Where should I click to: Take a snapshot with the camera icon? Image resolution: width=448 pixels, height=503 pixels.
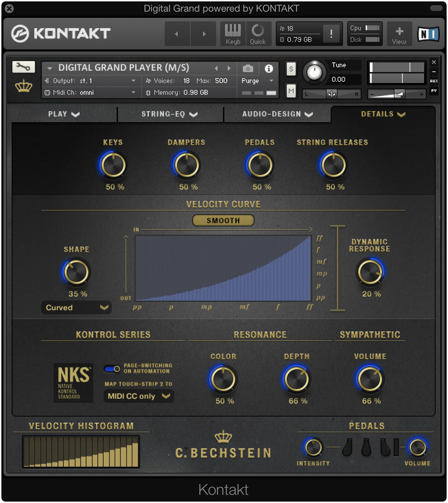[x=248, y=69]
